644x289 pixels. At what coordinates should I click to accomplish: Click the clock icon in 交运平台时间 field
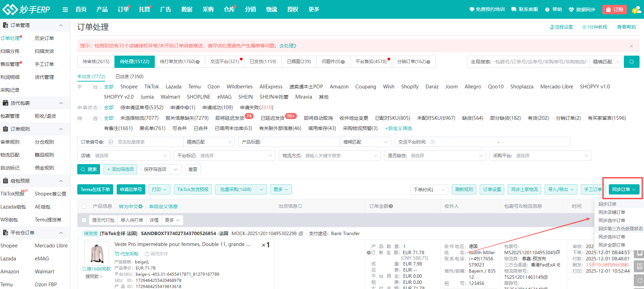(433, 142)
